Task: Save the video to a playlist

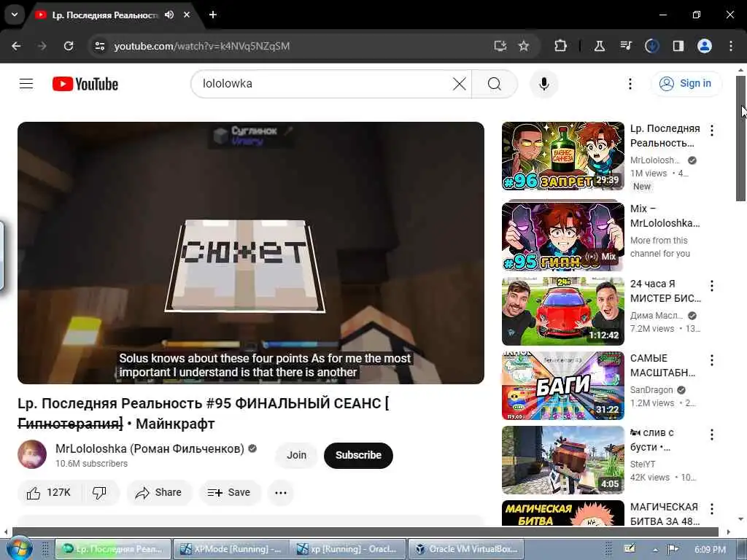Action: (230, 492)
